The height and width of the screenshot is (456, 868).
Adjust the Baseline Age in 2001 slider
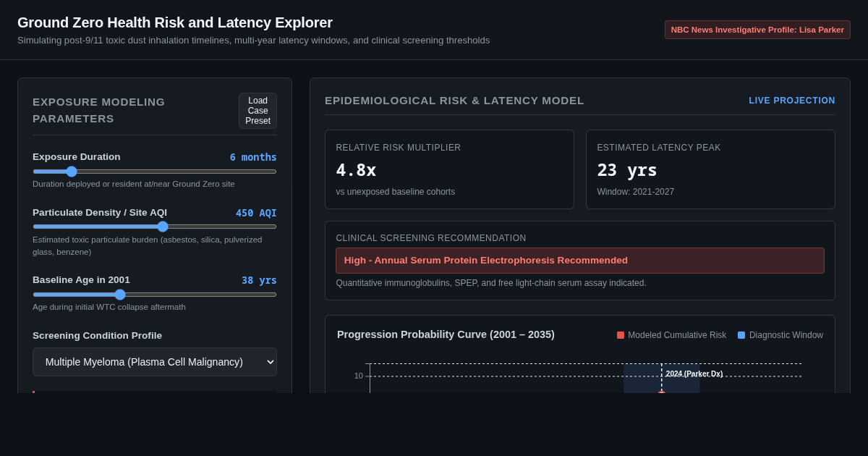coord(155,295)
